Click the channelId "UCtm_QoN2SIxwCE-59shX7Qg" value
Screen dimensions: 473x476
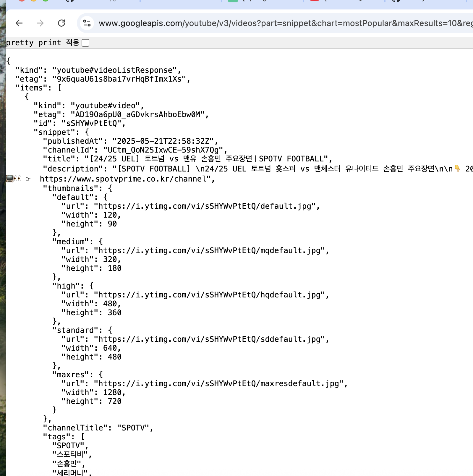(163, 150)
